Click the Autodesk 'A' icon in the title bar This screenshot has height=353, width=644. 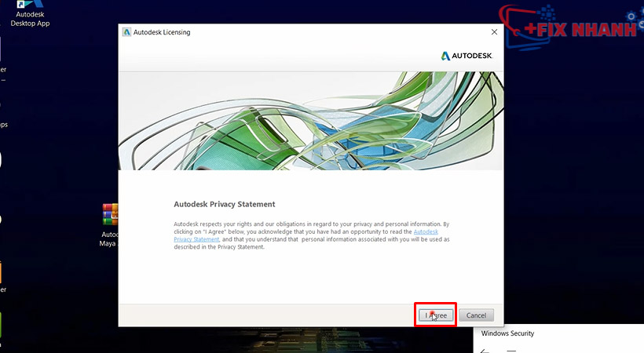coord(126,32)
